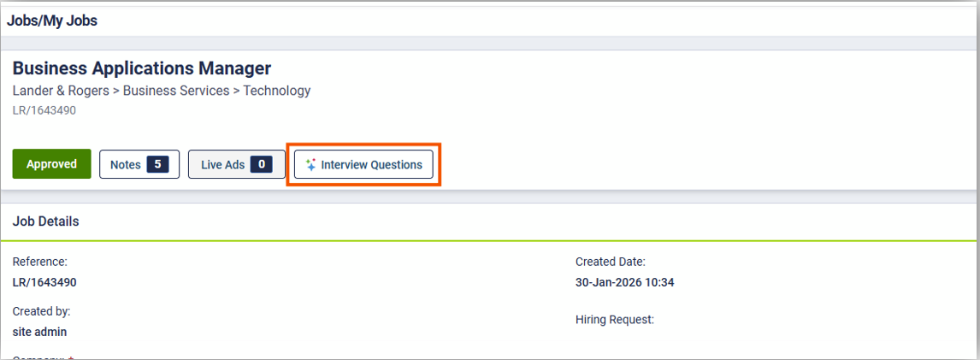Click the Hiring Request field label
The height and width of the screenshot is (360, 980).
614,320
